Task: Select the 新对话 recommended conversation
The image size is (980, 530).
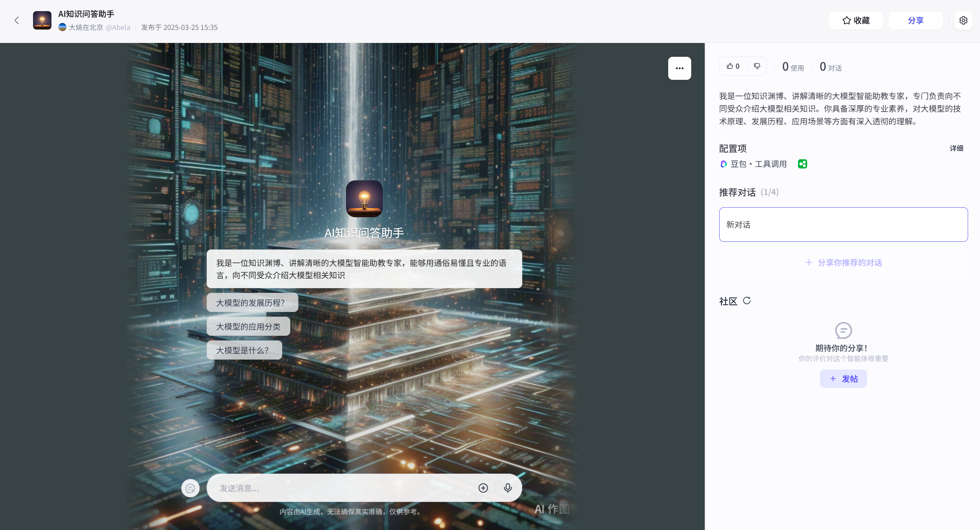Action: 843,225
